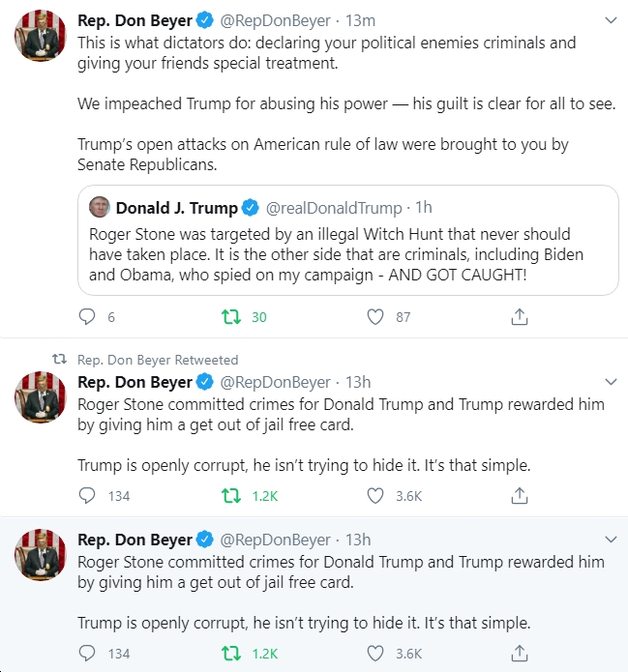This screenshot has height=672, width=628.
Task: Reply icon on retweeted Roger Stone tweet
Action: point(87,496)
